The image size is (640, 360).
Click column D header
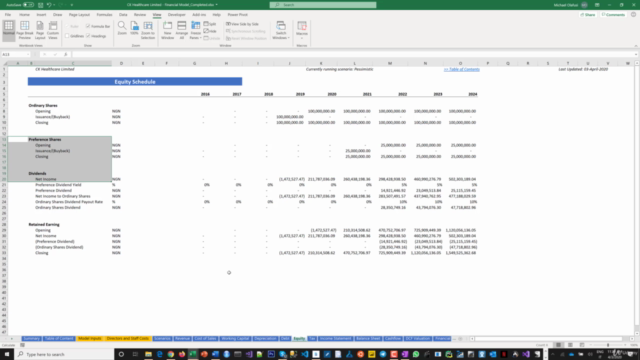click(121, 63)
